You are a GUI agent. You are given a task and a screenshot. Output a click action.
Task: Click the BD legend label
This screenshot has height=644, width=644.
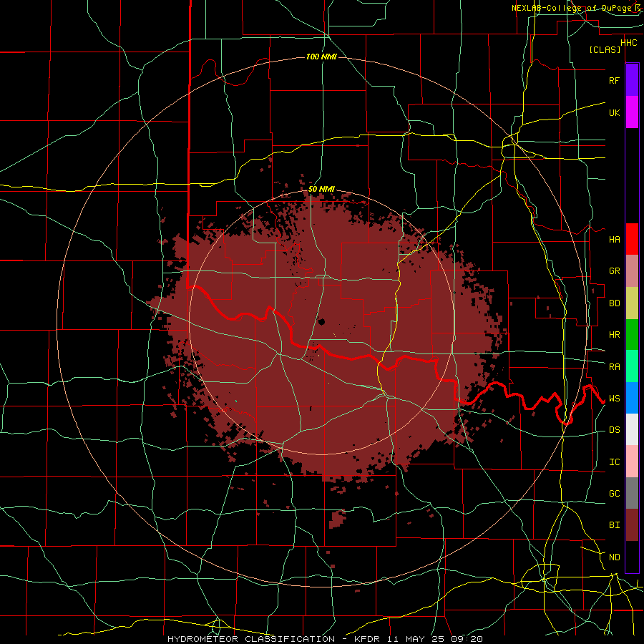[614, 303]
